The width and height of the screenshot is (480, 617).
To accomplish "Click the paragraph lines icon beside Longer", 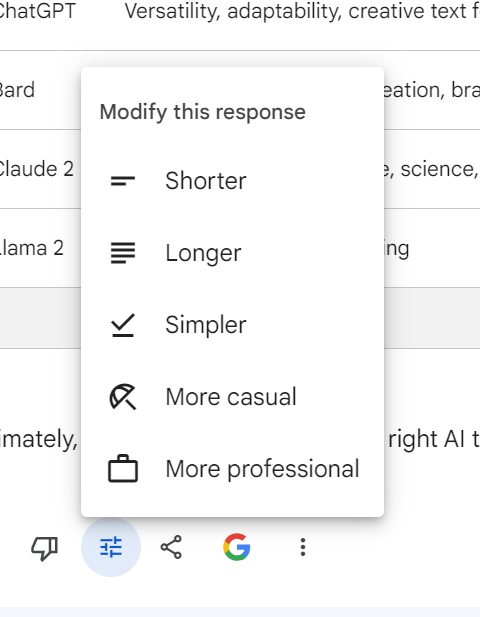I will pos(123,253).
